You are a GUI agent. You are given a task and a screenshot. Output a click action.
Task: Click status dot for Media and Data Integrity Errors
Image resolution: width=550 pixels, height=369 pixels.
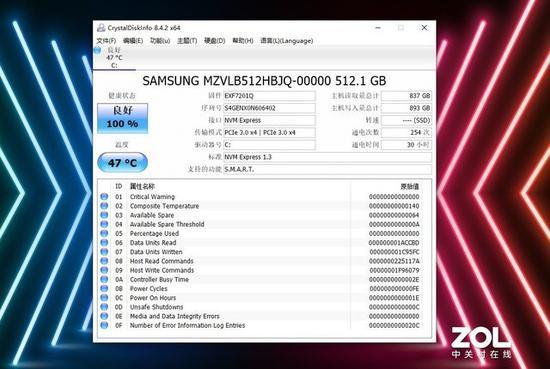pyautogui.click(x=104, y=316)
